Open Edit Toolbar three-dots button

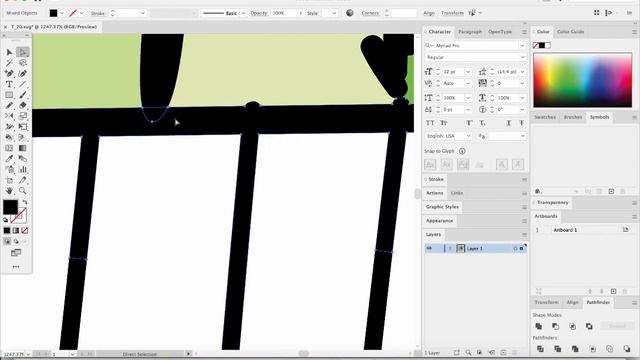point(16,267)
